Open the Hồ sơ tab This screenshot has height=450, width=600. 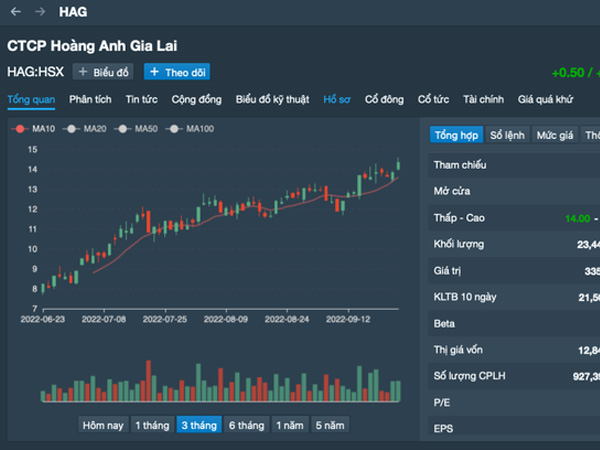point(337,99)
